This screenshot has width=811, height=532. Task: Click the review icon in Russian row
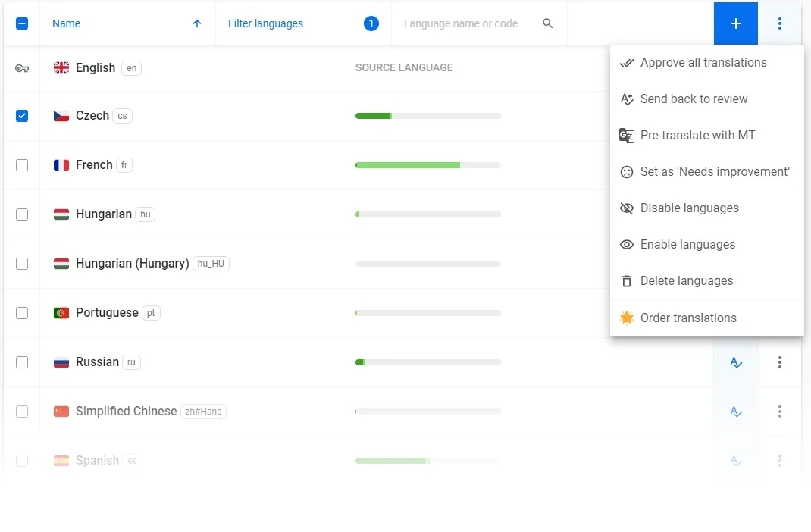pos(735,362)
